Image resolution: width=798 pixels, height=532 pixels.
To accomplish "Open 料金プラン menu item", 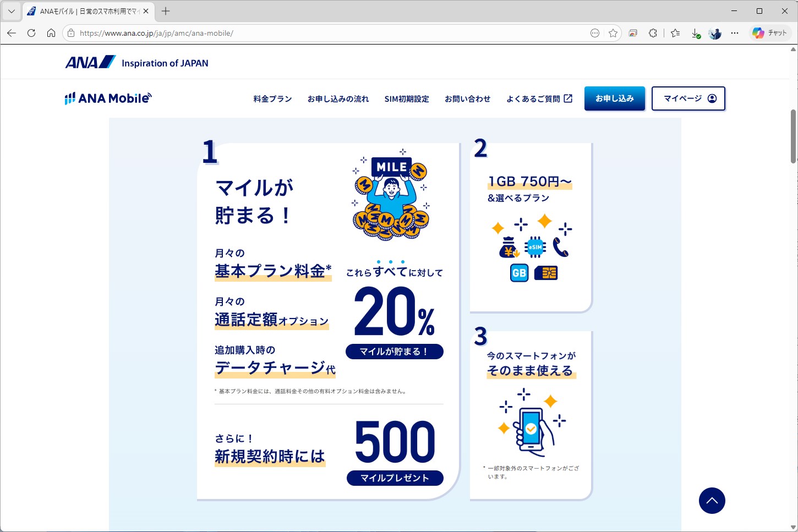I will pos(272,98).
